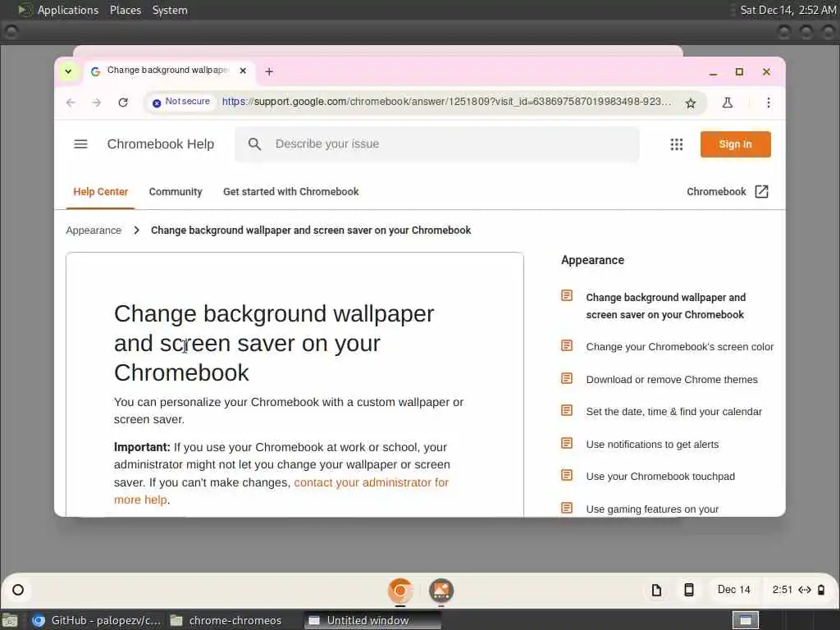The width and height of the screenshot is (840, 630).
Task: Click the support.google.com URL address bar
Action: click(445, 102)
